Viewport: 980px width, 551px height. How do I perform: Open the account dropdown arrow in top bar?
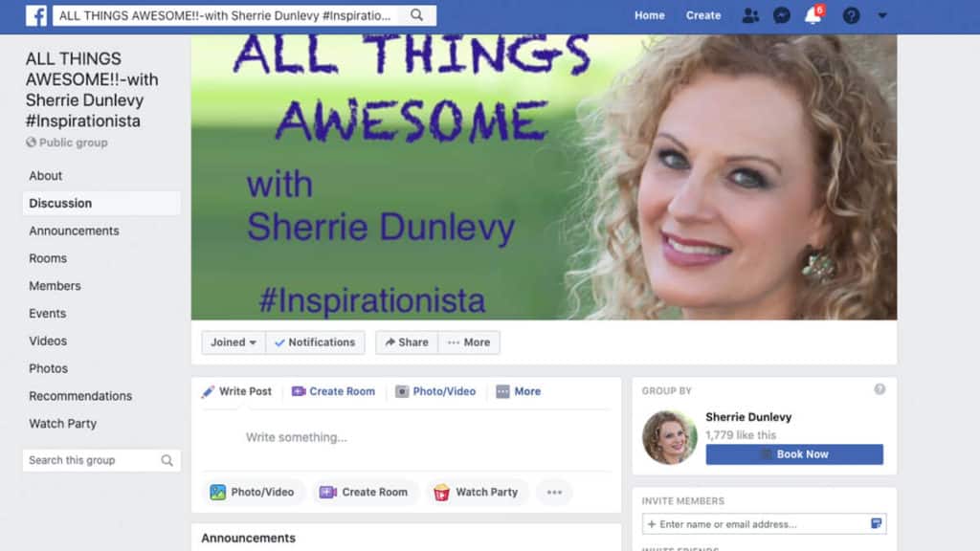coord(882,15)
